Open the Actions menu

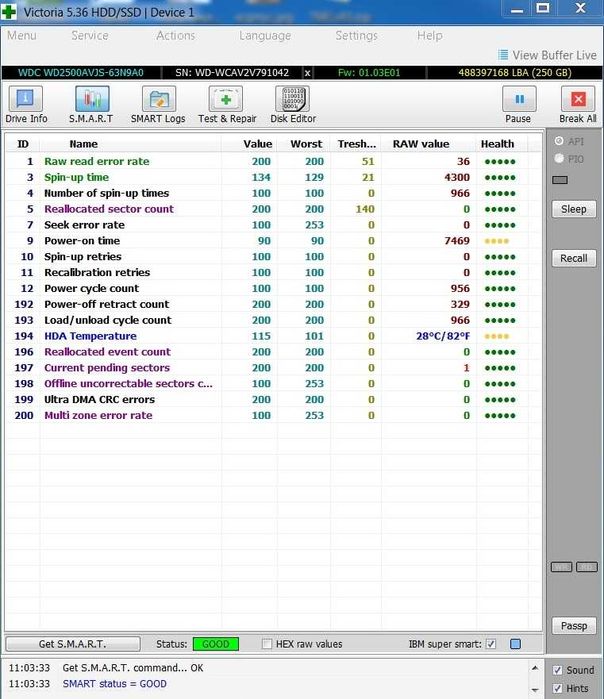pyautogui.click(x=176, y=35)
